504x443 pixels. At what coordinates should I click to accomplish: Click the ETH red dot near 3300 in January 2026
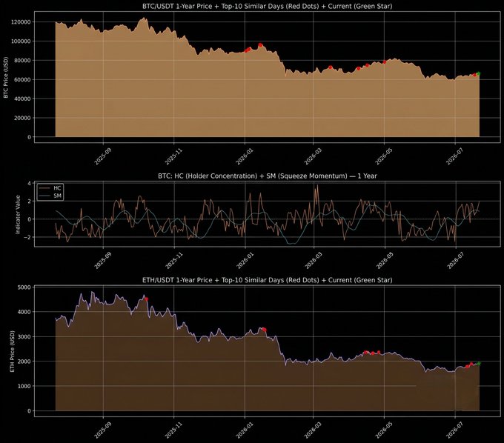pos(264,329)
